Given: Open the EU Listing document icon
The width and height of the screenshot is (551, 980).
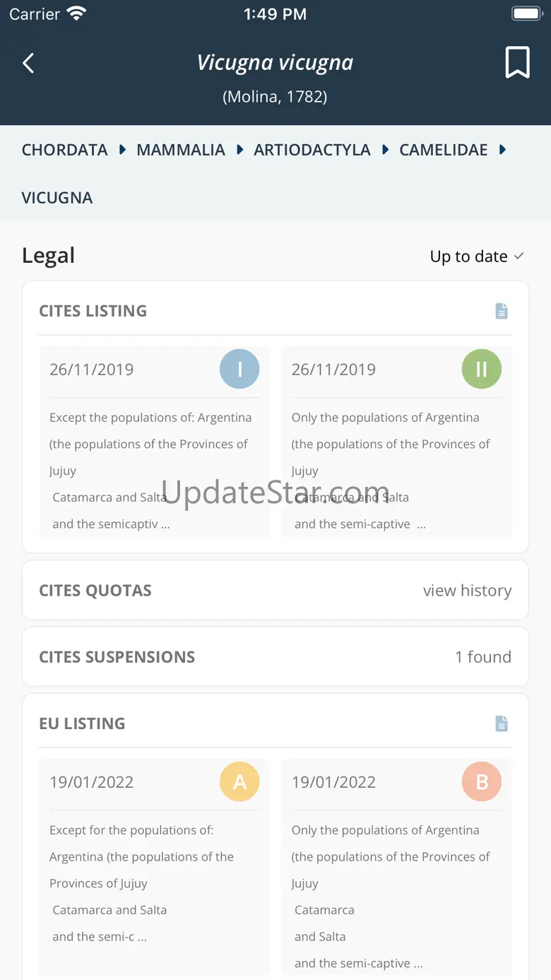Looking at the screenshot, I should coord(502,724).
